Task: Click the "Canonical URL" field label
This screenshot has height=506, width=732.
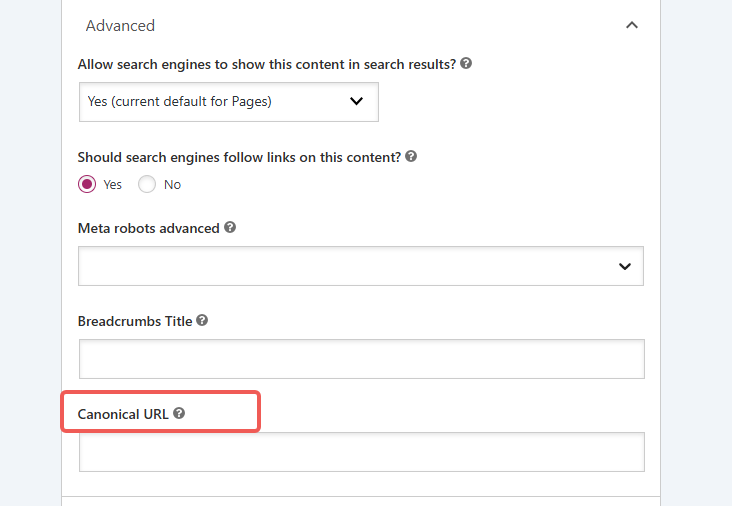Action: click(x=123, y=413)
